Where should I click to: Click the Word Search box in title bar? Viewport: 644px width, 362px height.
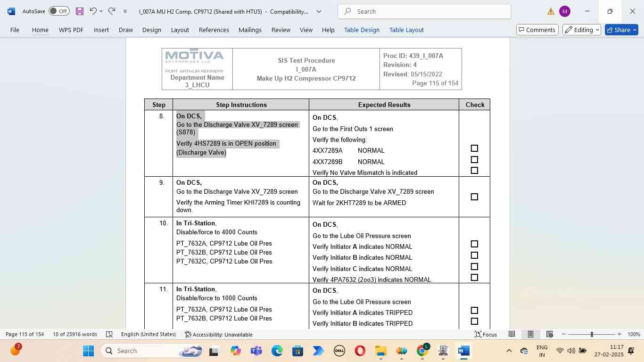(424, 11)
